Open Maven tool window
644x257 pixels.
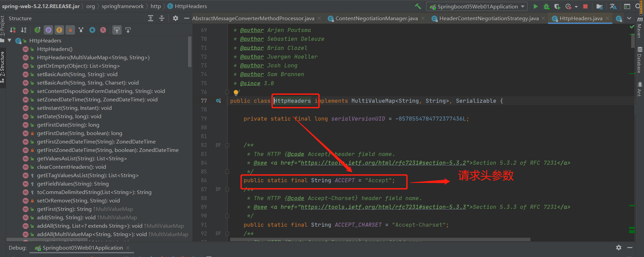(639, 27)
